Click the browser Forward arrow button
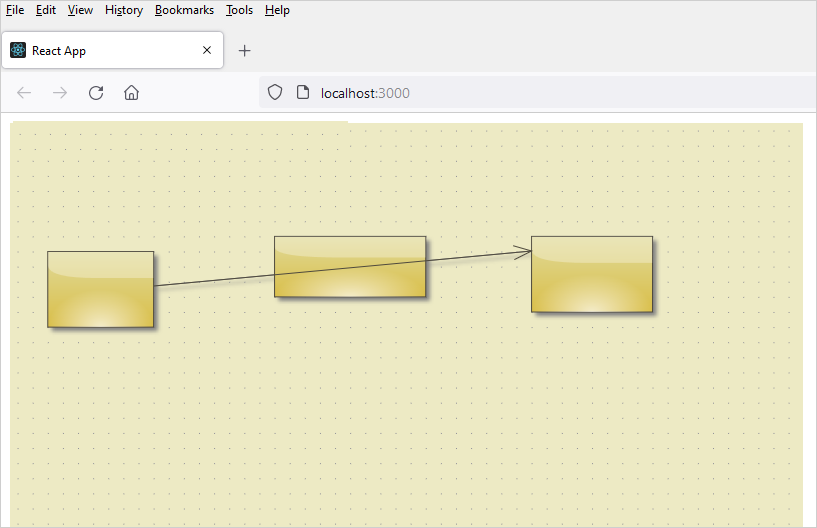The height and width of the screenshot is (528, 817). [60, 93]
